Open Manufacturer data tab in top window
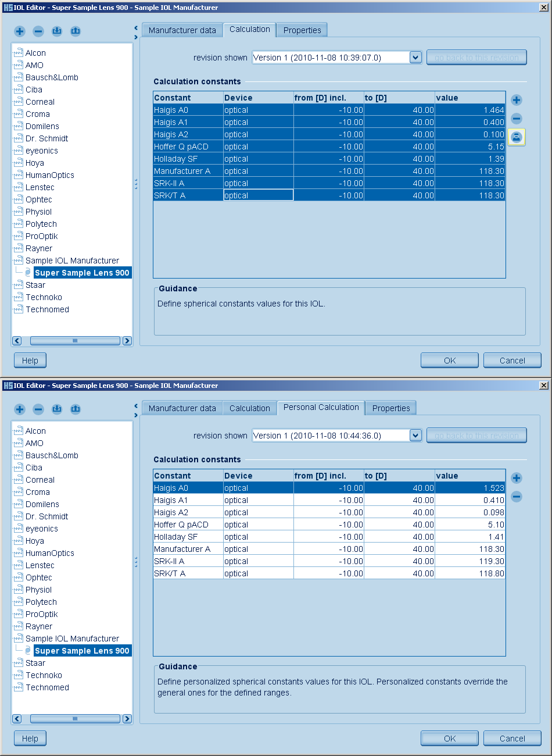 [x=182, y=30]
